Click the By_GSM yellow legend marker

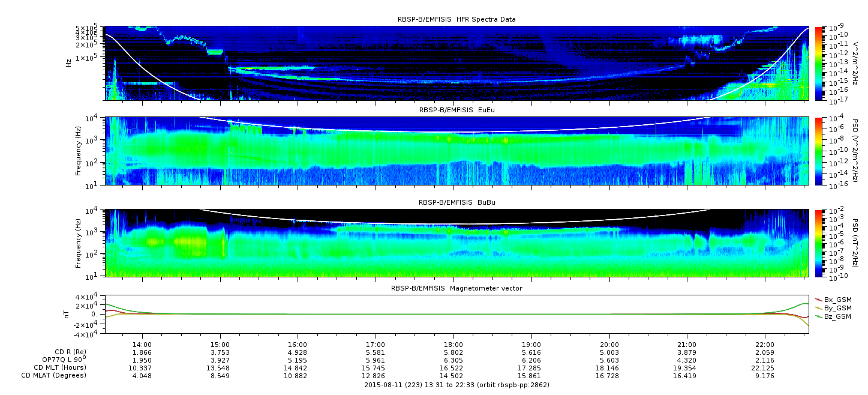point(819,307)
